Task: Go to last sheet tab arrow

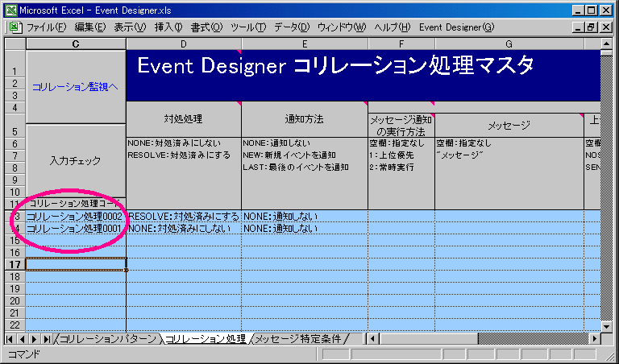Action: point(46,339)
